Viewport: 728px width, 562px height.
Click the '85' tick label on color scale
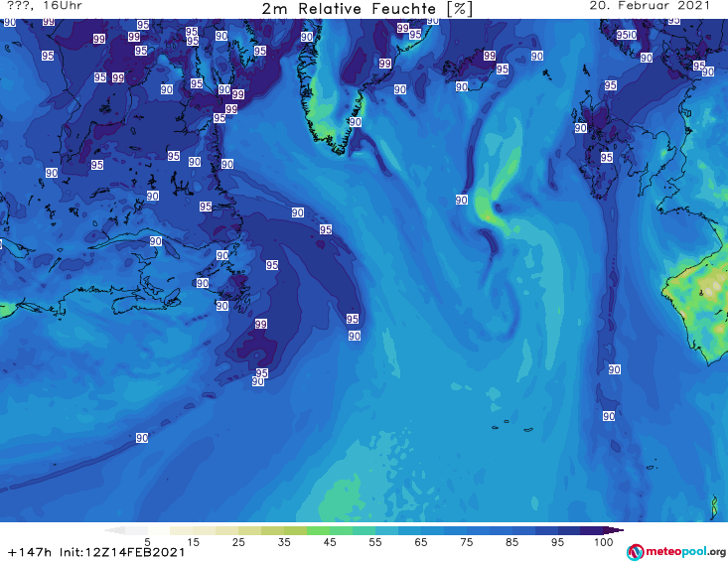pos(512,542)
